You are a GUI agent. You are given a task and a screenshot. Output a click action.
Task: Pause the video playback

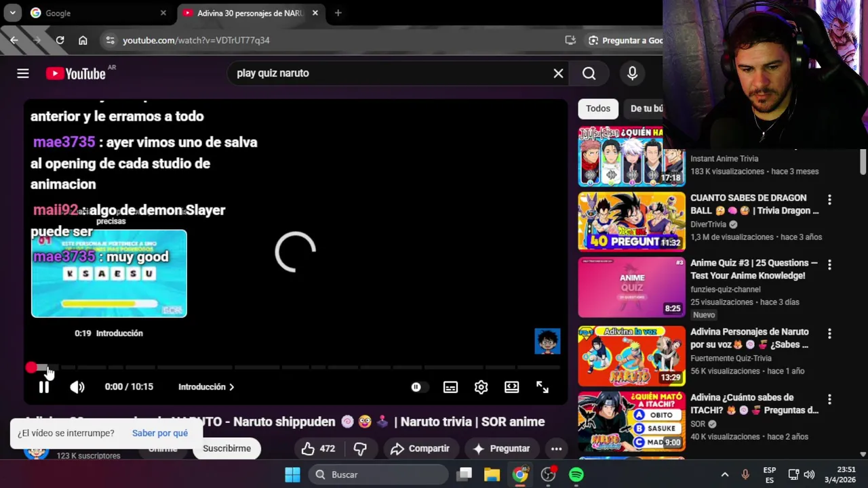click(x=44, y=387)
